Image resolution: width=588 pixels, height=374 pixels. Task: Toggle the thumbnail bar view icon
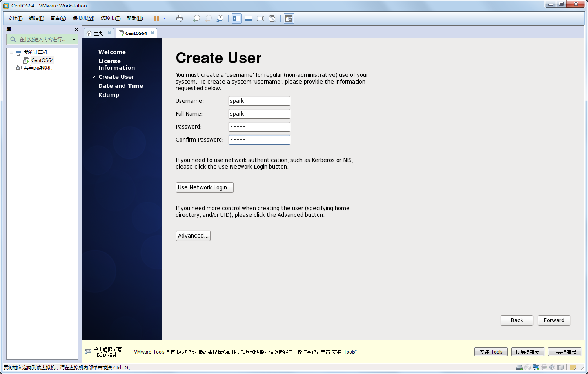pyautogui.click(x=249, y=18)
